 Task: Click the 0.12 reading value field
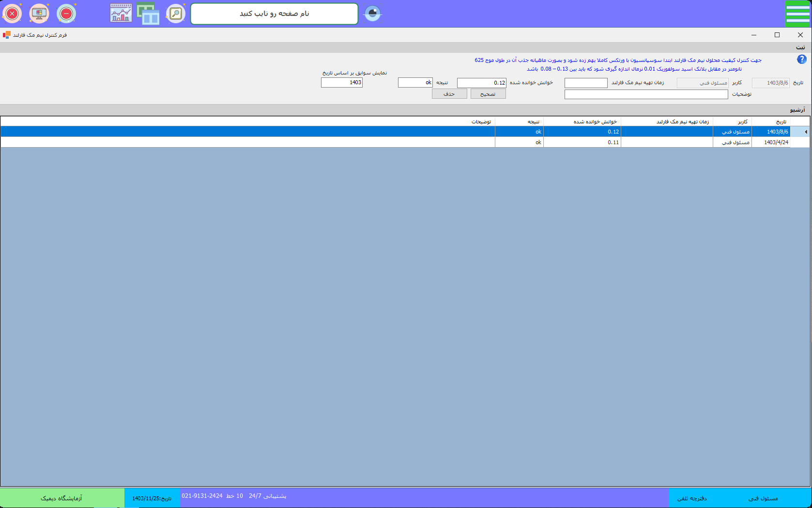[481, 83]
